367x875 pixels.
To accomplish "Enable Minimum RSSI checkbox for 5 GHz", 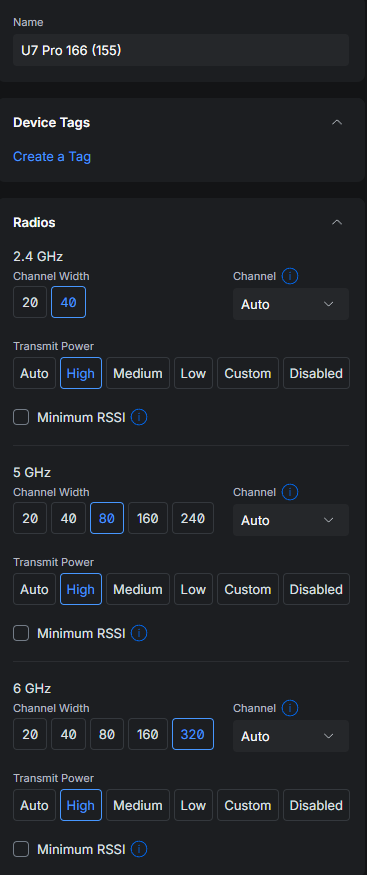I will [21, 633].
